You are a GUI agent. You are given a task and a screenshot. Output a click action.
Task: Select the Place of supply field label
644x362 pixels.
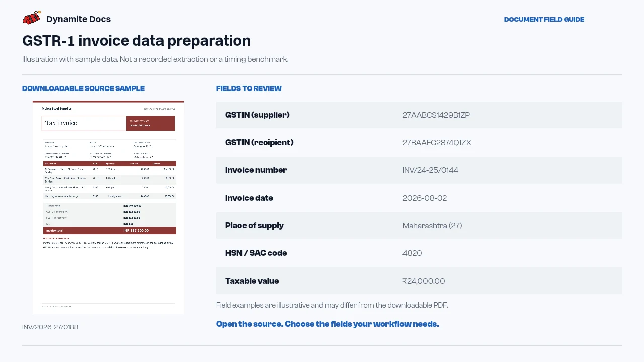click(x=255, y=226)
